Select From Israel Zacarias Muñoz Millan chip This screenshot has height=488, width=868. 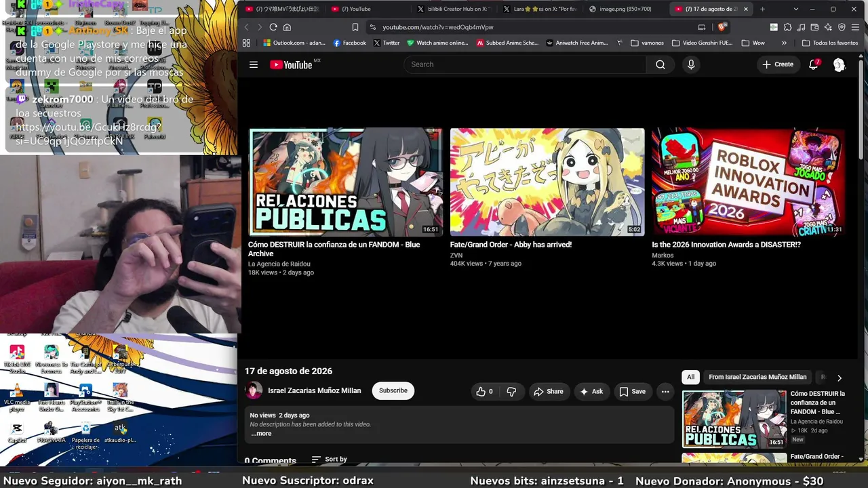pyautogui.click(x=757, y=377)
